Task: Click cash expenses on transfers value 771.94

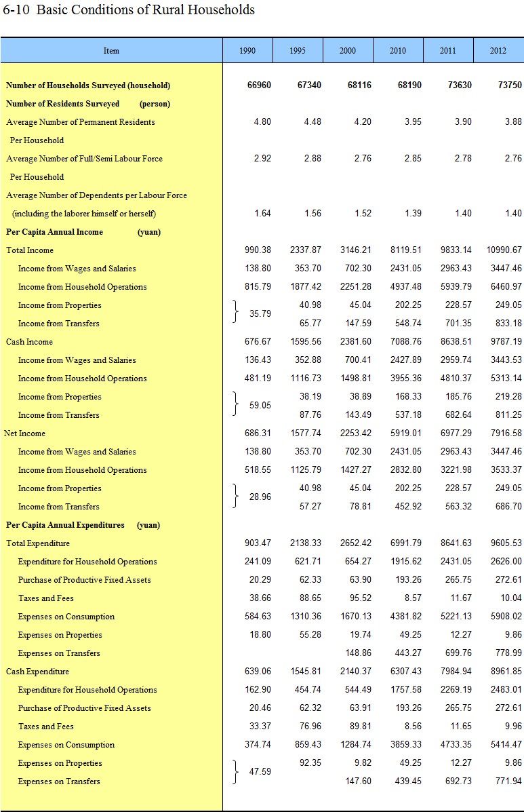Action: [x=508, y=781]
